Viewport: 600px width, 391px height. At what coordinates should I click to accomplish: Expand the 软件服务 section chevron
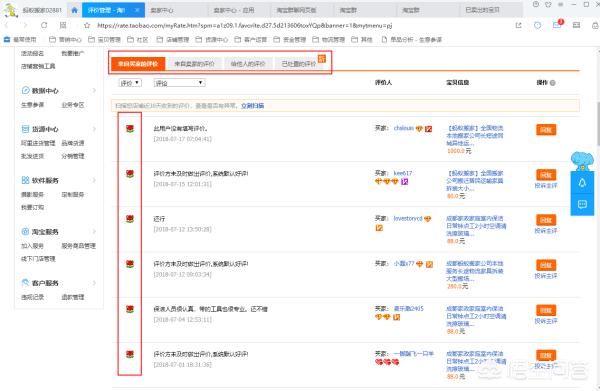point(94,180)
